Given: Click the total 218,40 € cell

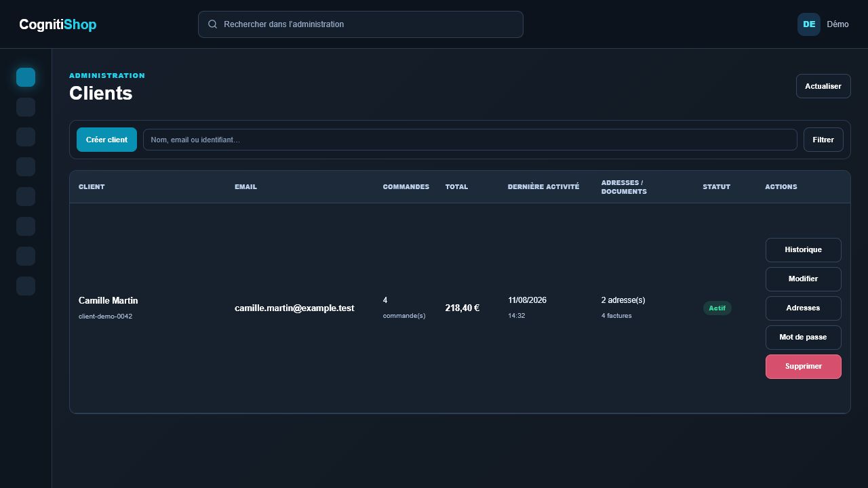Looking at the screenshot, I should point(462,308).
